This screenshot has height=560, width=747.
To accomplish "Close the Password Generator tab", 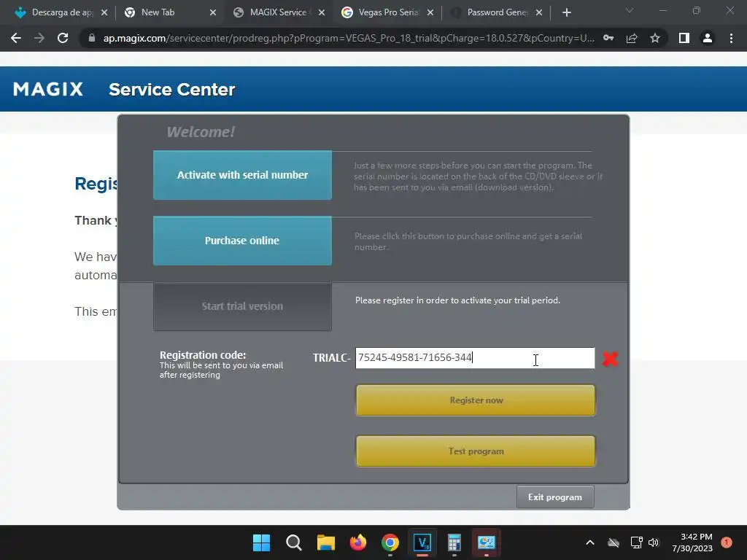I will point(539,12).
